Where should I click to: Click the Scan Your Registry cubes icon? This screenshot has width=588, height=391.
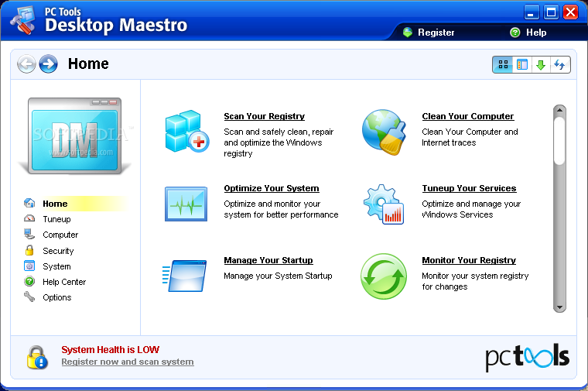coord(187,132)
